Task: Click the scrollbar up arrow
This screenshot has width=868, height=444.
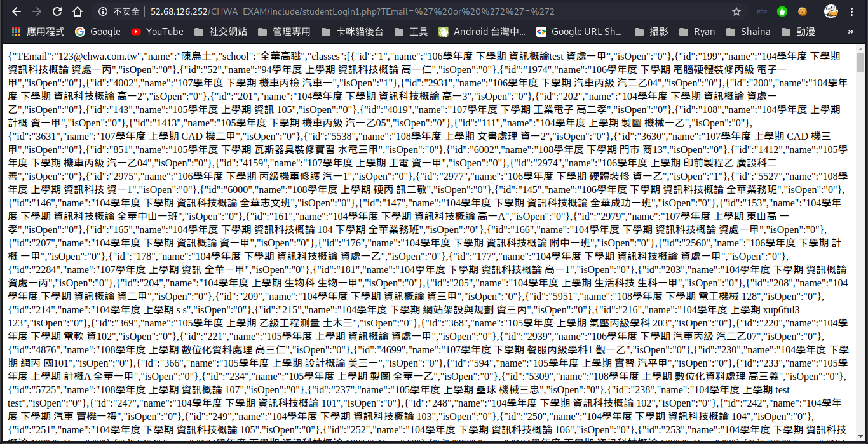Action: pos(860,49)
